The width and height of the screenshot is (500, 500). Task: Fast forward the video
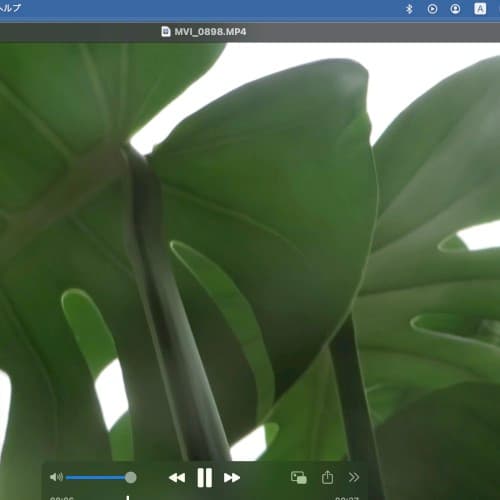232,478
